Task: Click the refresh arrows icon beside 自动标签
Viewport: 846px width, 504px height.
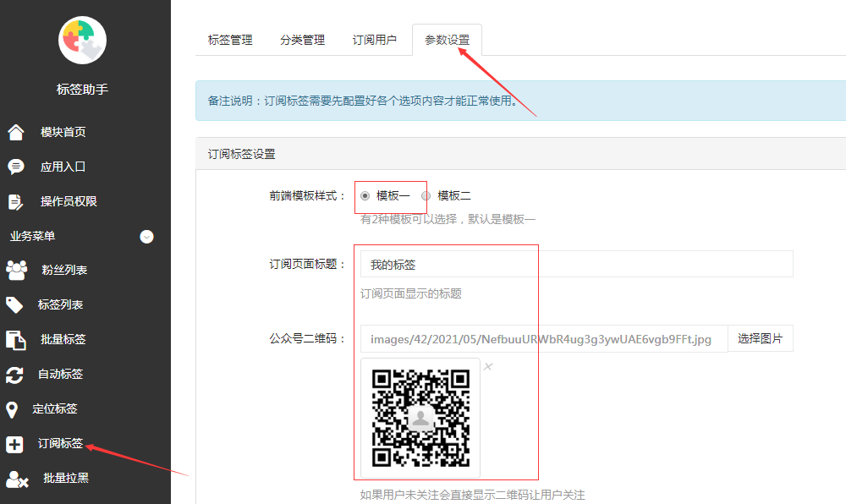Action: [x=14, y=375]
